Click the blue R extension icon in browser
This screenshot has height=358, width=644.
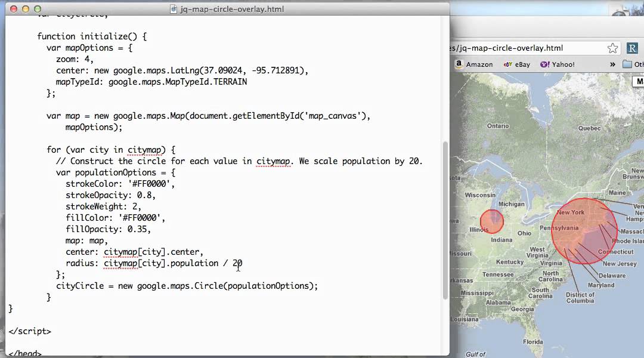[x=633, y=48]
